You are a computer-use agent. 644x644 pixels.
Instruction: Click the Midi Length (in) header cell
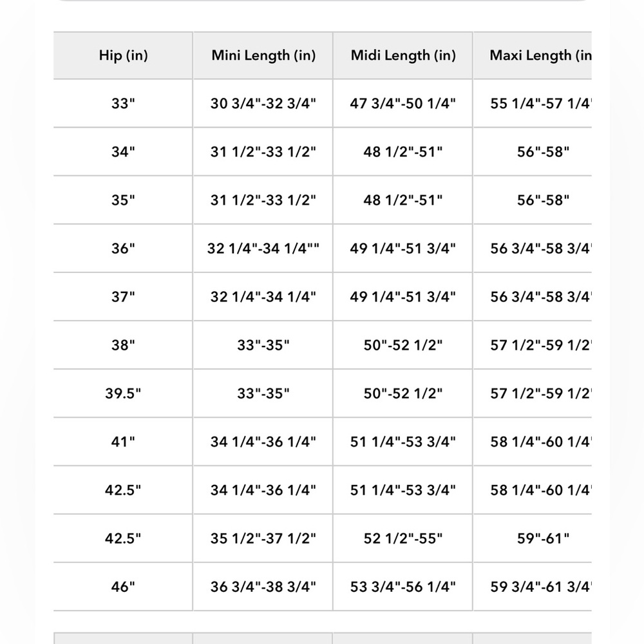pyautogui.click(x=403, y=55)
